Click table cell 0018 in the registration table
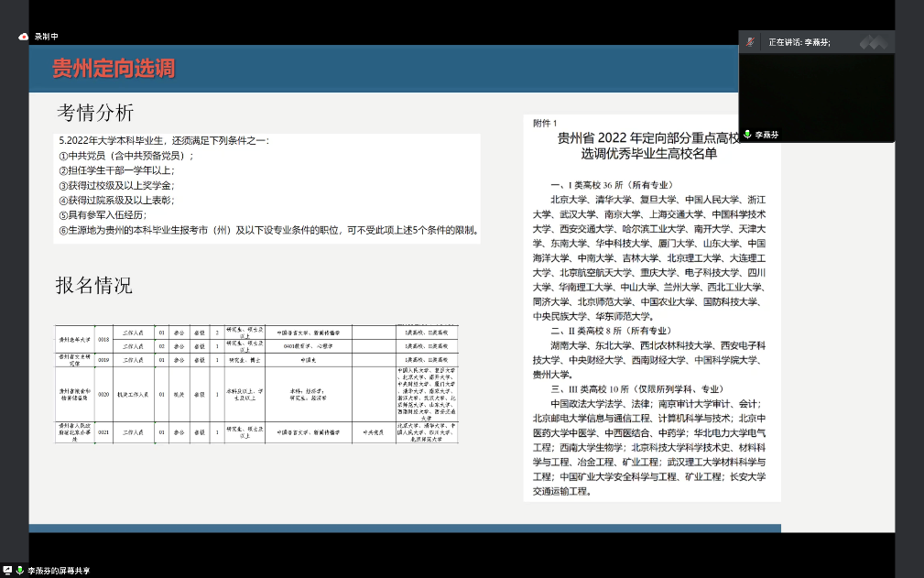The image size is (924, 578). [103, 339]
